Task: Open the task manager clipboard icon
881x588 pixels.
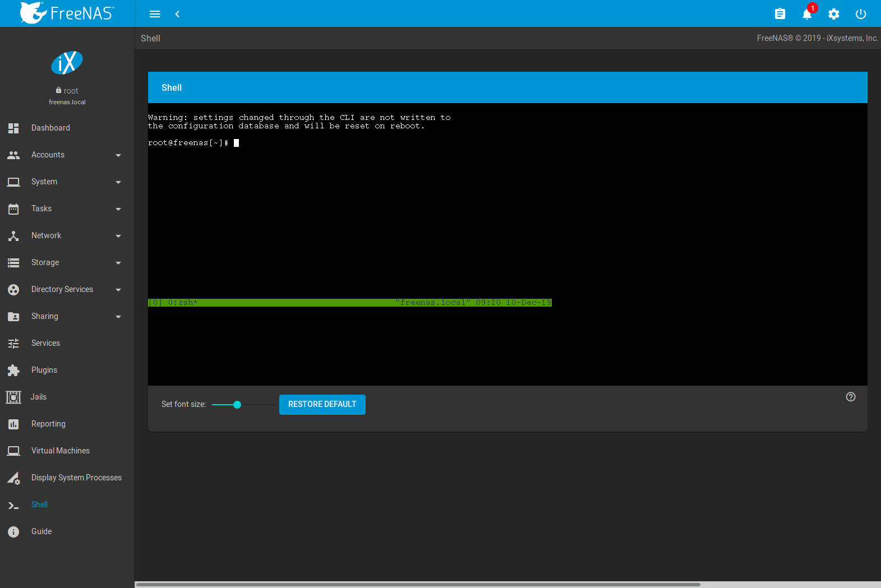Action: [x=780, y=14]
